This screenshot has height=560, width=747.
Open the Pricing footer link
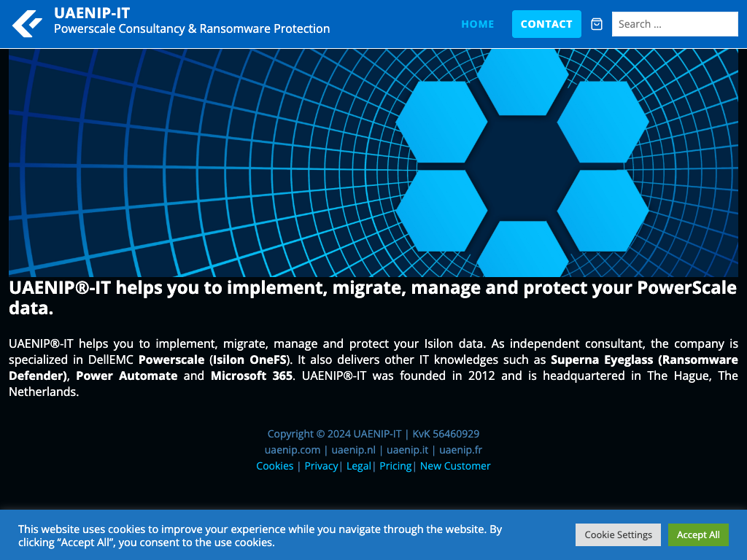point(395,466)
